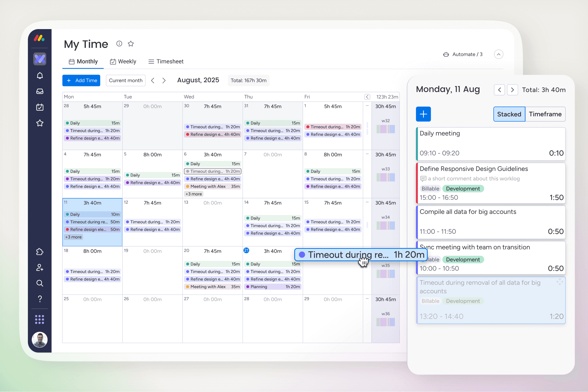The image size is (588, 392).
Task: Switch worklog view to Stacked
Action: point(509,114)
